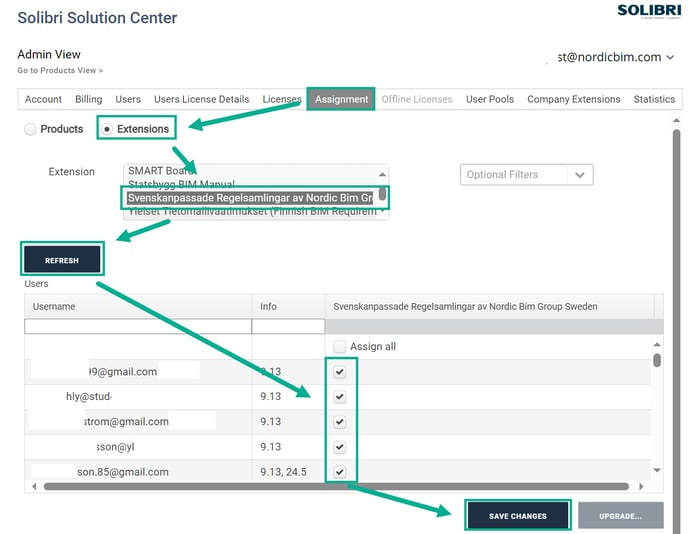Click the Upgrade button

tap(620, 516)
